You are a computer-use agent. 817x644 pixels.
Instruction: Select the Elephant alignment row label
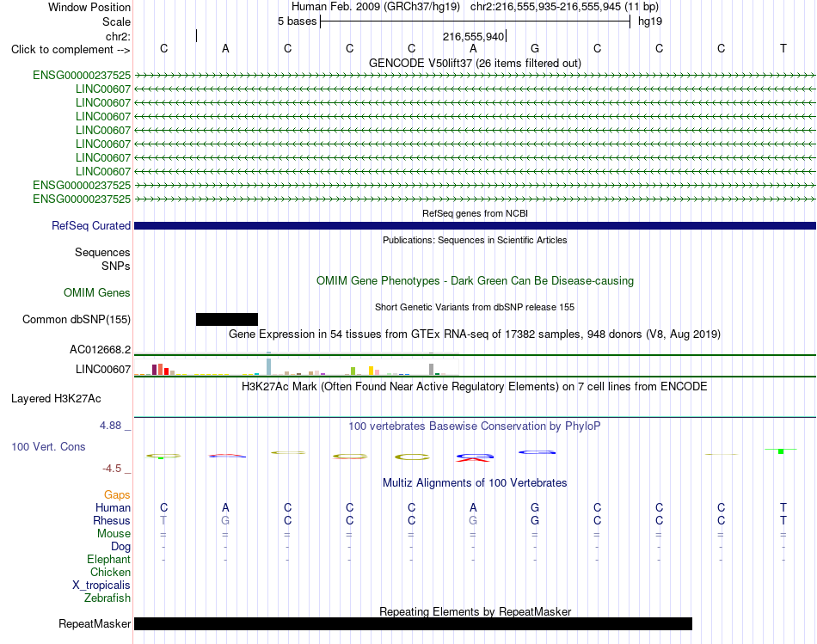(x=108, y=559)
